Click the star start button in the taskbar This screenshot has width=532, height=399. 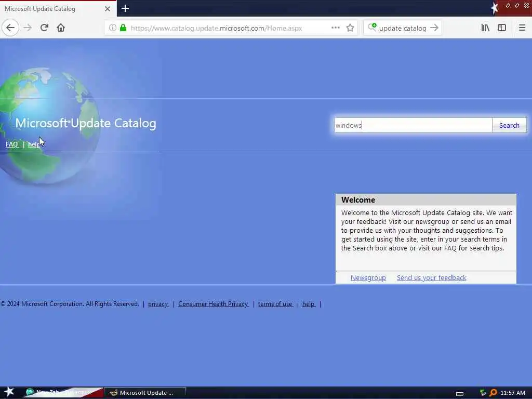tap(9, 392)
